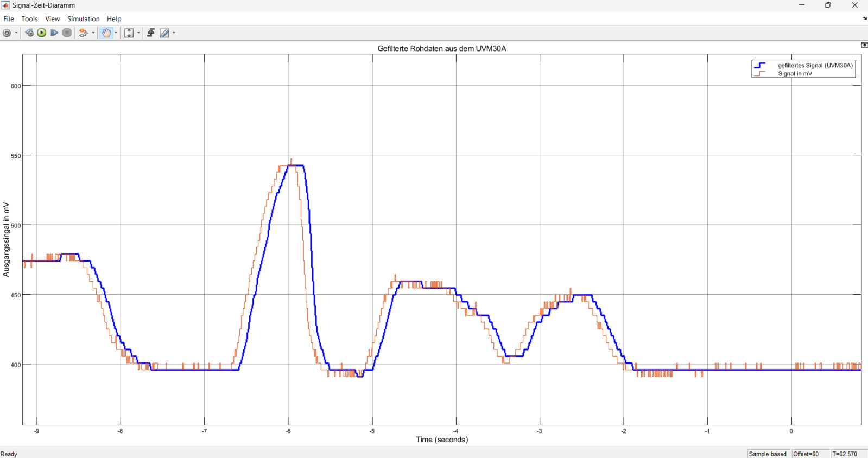This screenshot has height=458, width=868.
Task: Open the Triggers tool
Action: tap(151, 33)
